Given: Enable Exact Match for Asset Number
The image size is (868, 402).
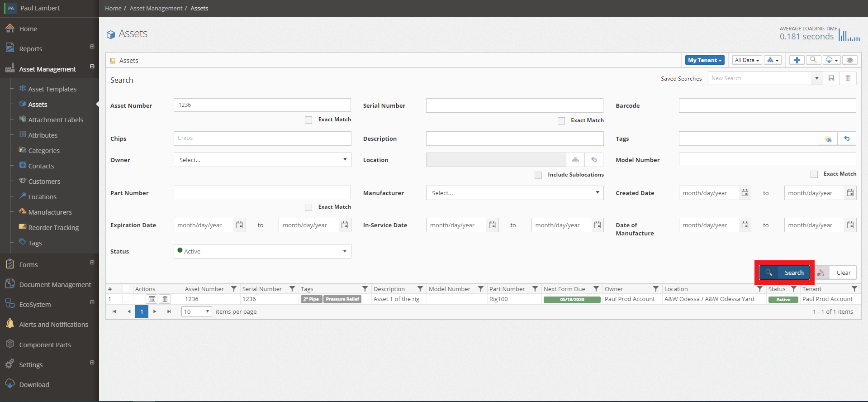Looking at the screenshot, I should pyautogui.click(x=308, y=120).
